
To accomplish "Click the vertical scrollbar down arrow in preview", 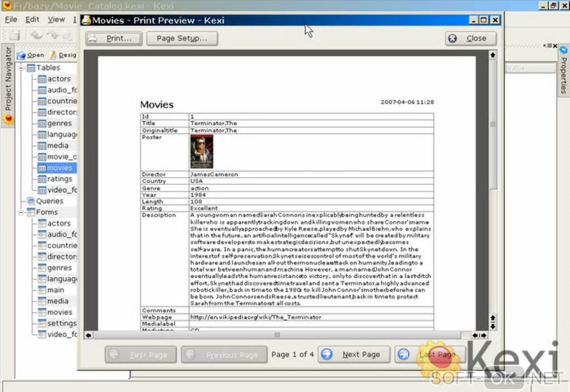I will tap(492, 327).
